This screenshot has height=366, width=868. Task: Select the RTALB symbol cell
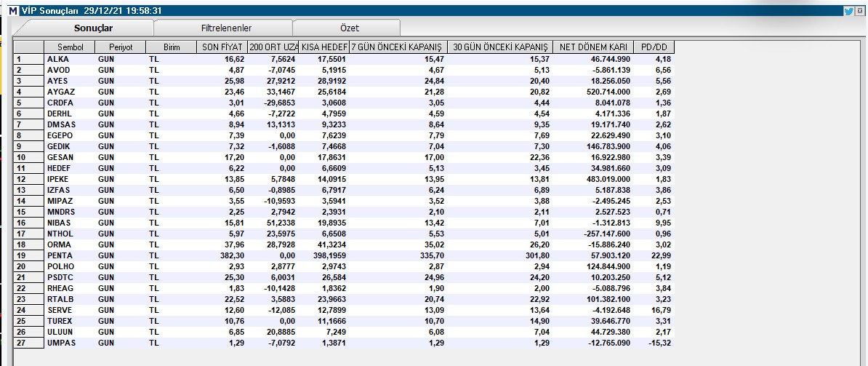click(x=69, y=300)
